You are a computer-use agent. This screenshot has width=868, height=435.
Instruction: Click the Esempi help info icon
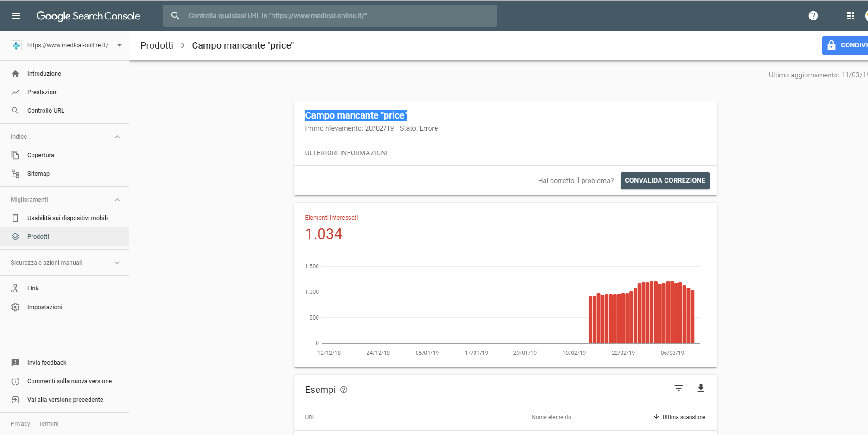pyautogui.click(x=343, y=390)
